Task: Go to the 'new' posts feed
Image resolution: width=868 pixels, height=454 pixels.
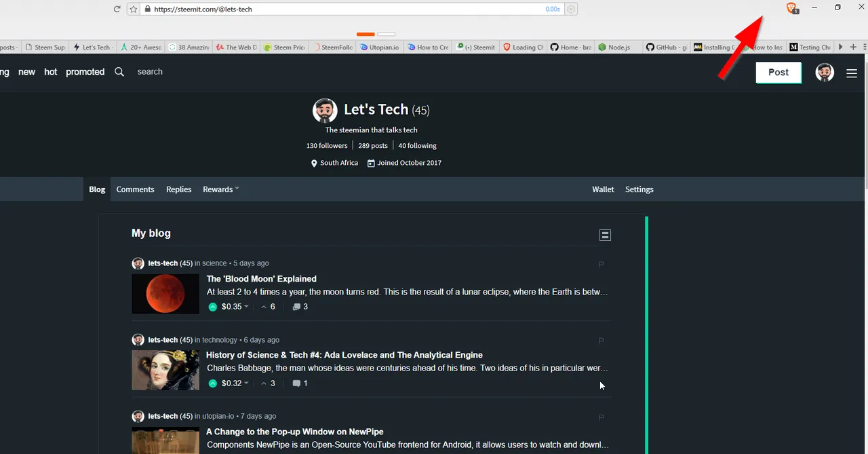Action: [27, 72]
